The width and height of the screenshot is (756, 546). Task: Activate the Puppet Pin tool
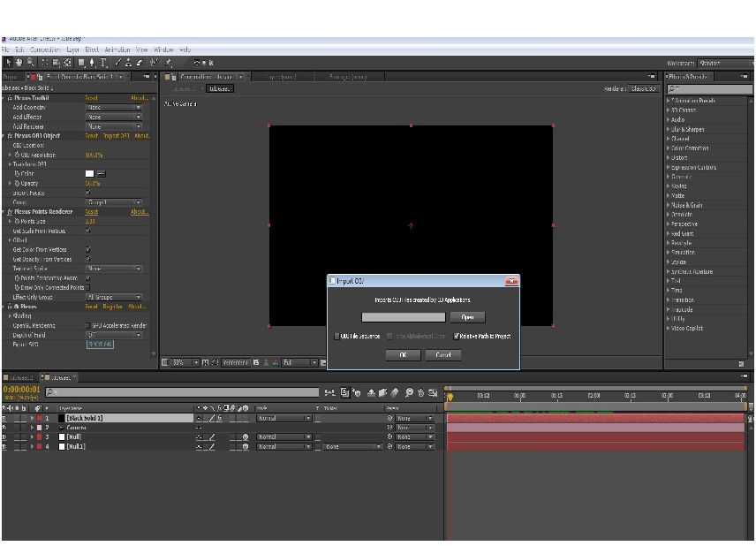(169, 63)
